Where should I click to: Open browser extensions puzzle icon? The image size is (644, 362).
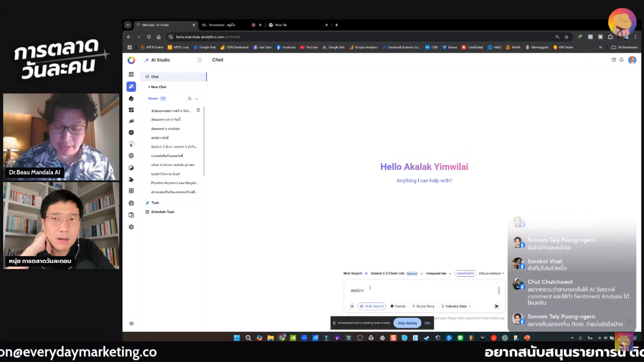611,37
